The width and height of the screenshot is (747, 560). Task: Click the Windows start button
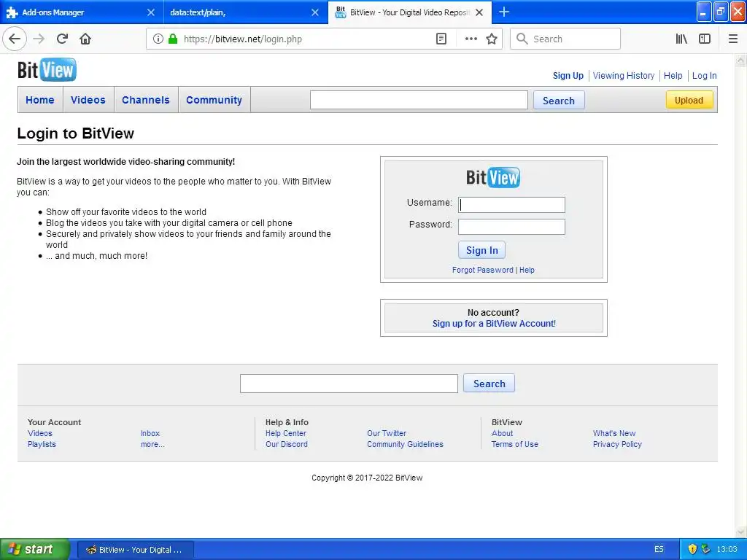click(x=35, y=549)
